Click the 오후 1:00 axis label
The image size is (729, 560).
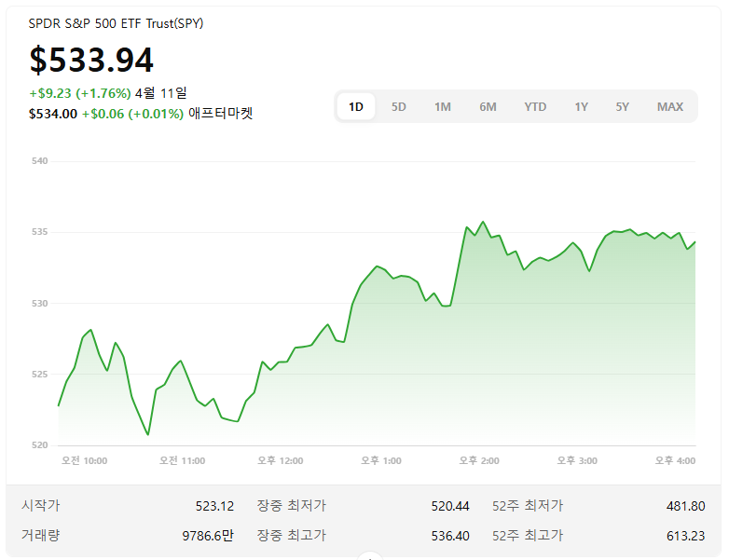click(381, 460)
